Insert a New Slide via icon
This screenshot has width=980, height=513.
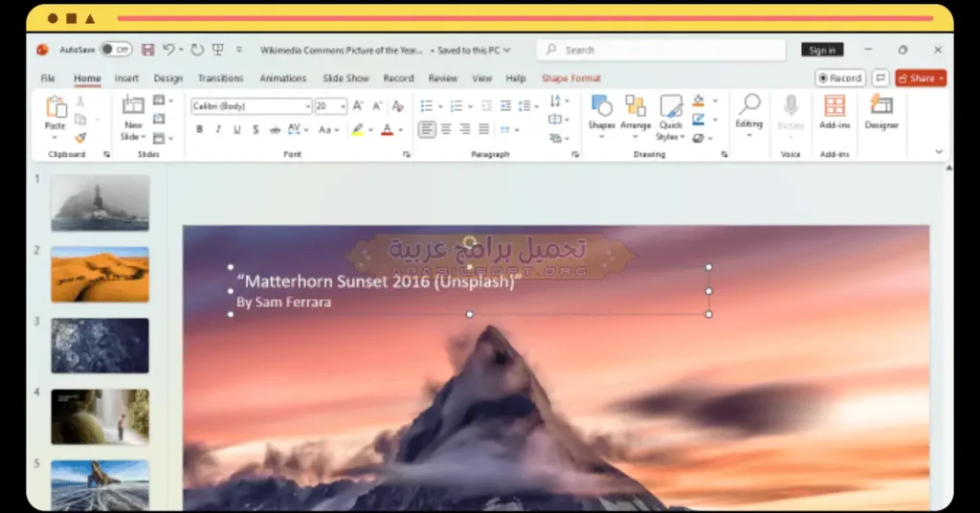133,104
